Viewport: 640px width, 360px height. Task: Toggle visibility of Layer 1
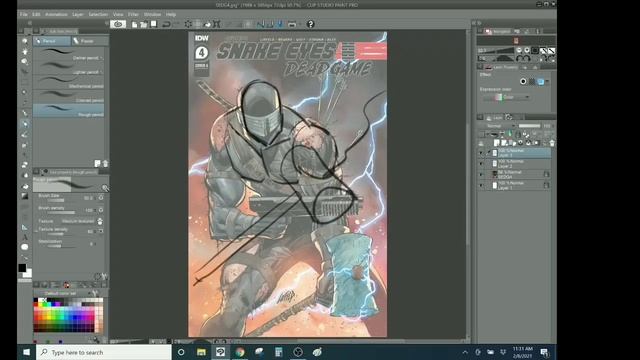coord(481,185)
